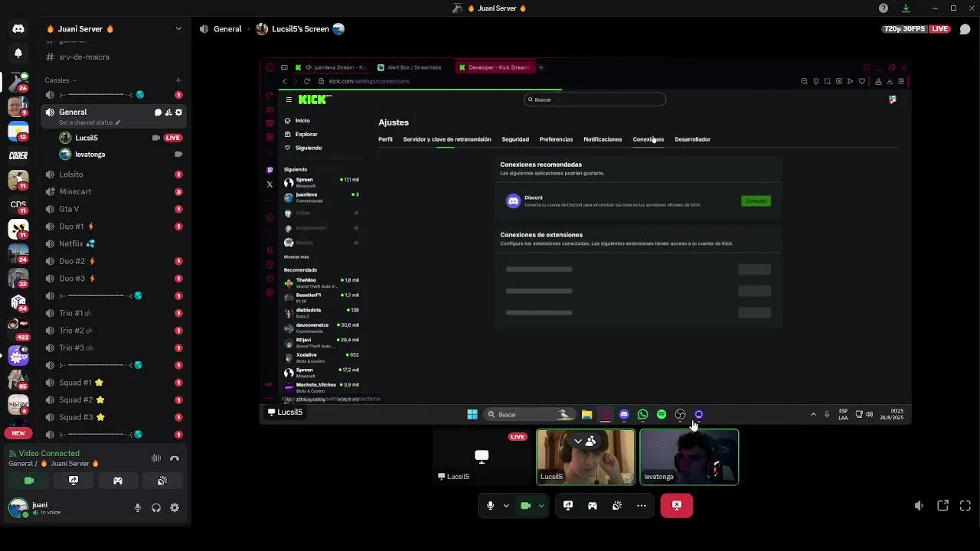Select Lucsil5's screen share tile
Screen dimensions: 980x551
(x=482, y=457)
